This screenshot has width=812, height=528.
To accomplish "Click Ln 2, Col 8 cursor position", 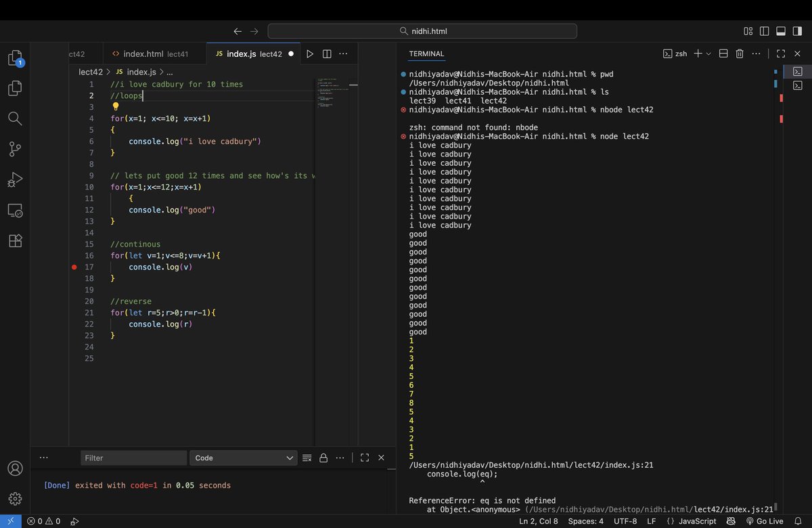I will (x=539, y=521).
